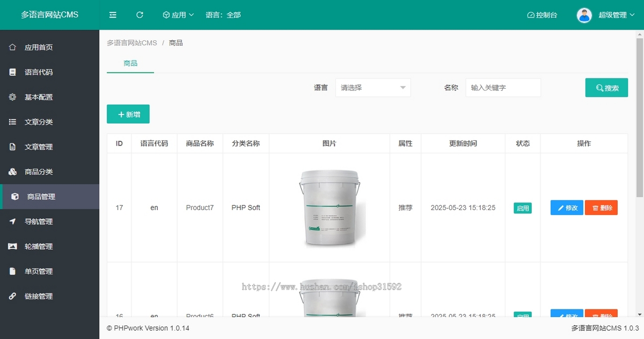Click the chain icon beside 链接管理
This screenshot has width=644, height=339.
click(12, 296)
